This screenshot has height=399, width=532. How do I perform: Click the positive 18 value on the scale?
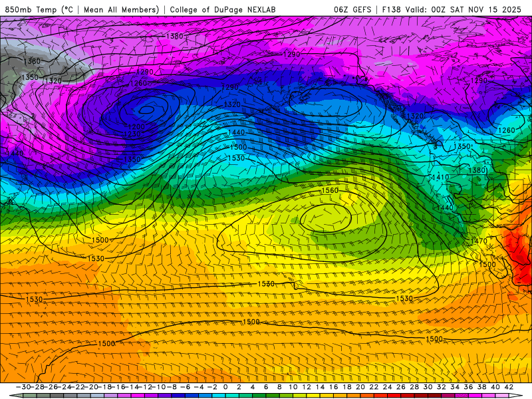[x=347, y=387]
